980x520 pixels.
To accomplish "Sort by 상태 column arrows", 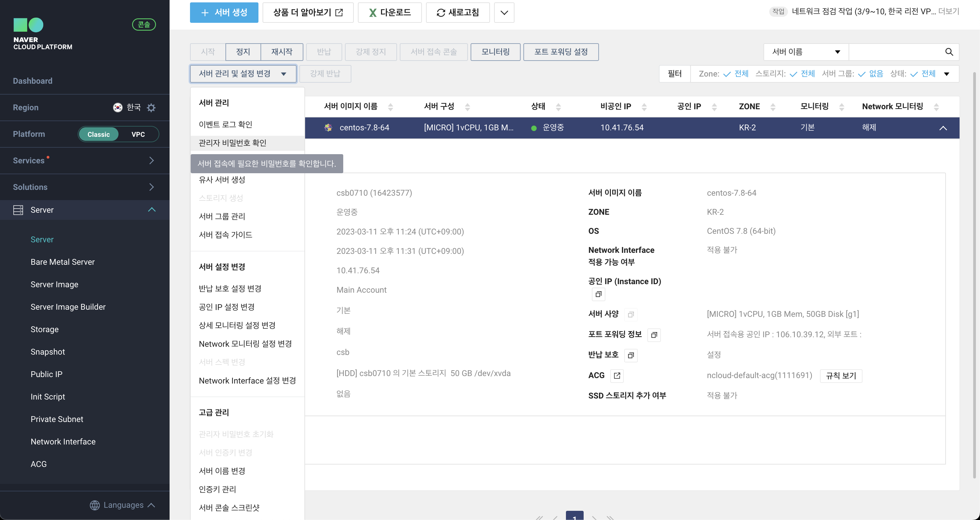I will [558, 107].
